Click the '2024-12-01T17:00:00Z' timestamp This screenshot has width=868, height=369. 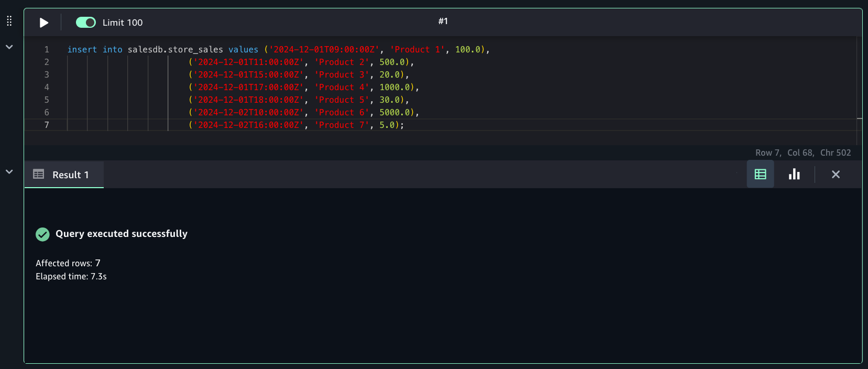click(249, 87)
